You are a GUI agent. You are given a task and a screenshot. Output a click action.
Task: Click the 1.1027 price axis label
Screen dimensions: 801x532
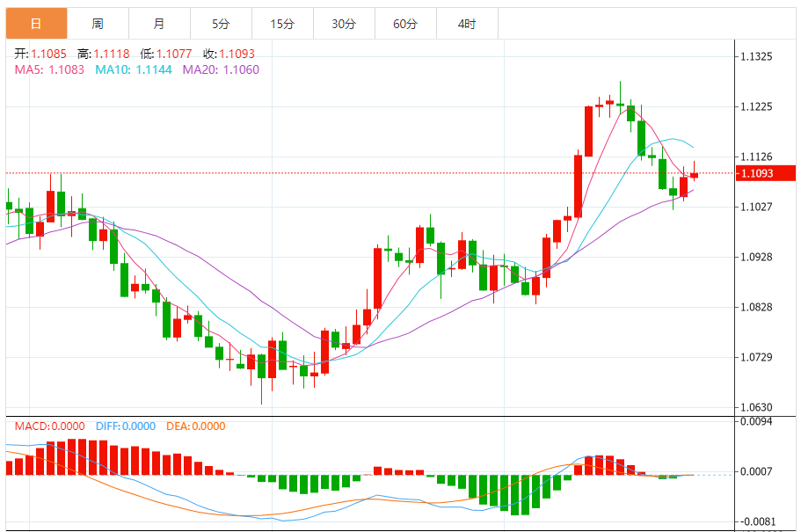[756, 207]
